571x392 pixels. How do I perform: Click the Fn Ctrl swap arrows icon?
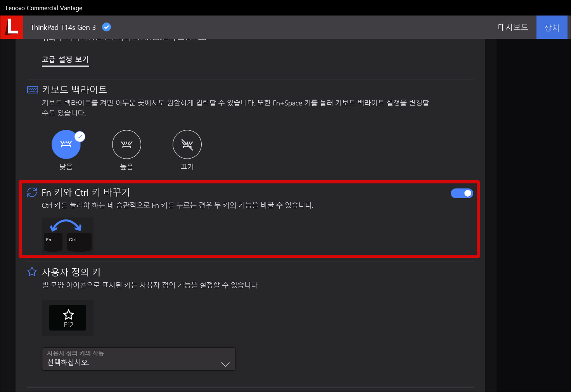pos(32,192)
